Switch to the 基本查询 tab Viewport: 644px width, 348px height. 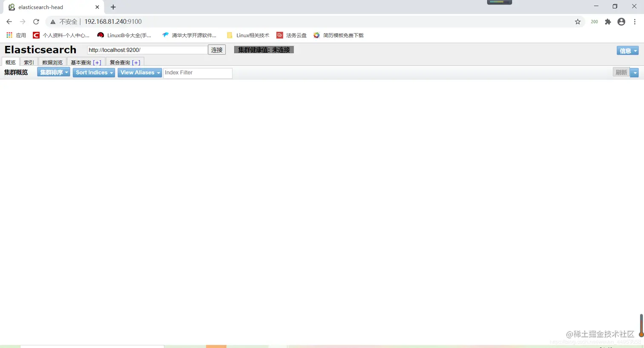tap(81, 62)
